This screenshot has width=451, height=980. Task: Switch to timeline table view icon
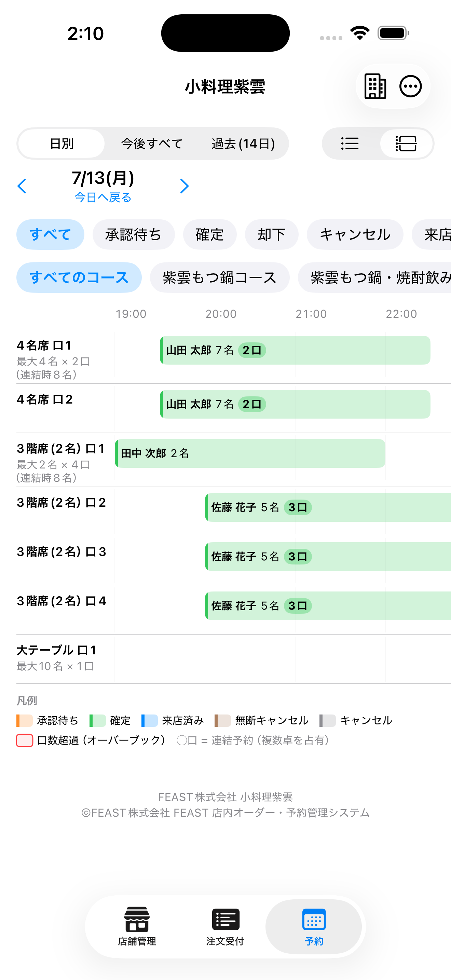tap(406, 144)
